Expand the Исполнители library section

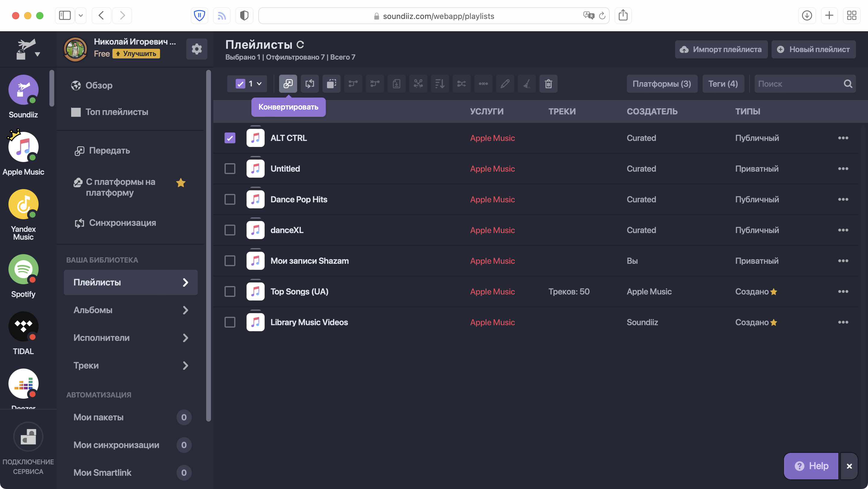(131, 338)
